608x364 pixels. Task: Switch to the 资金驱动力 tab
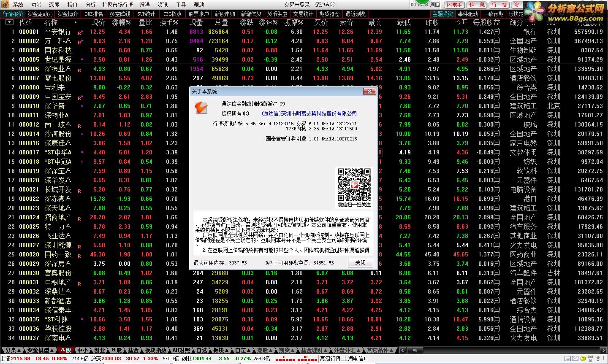[x=41, y=14]
